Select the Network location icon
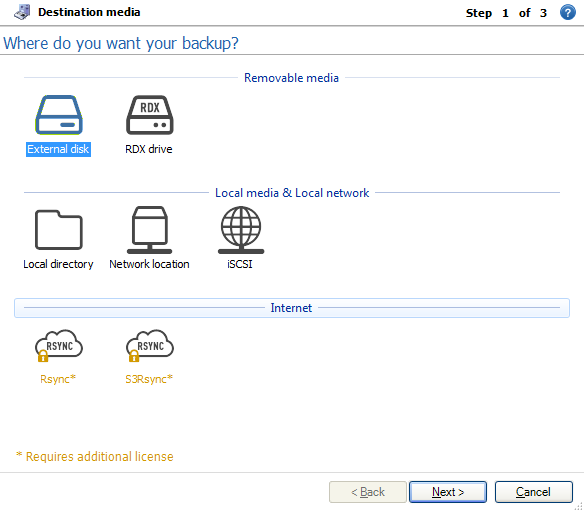This screenshot has width=584, height=510. click(150, 230)
